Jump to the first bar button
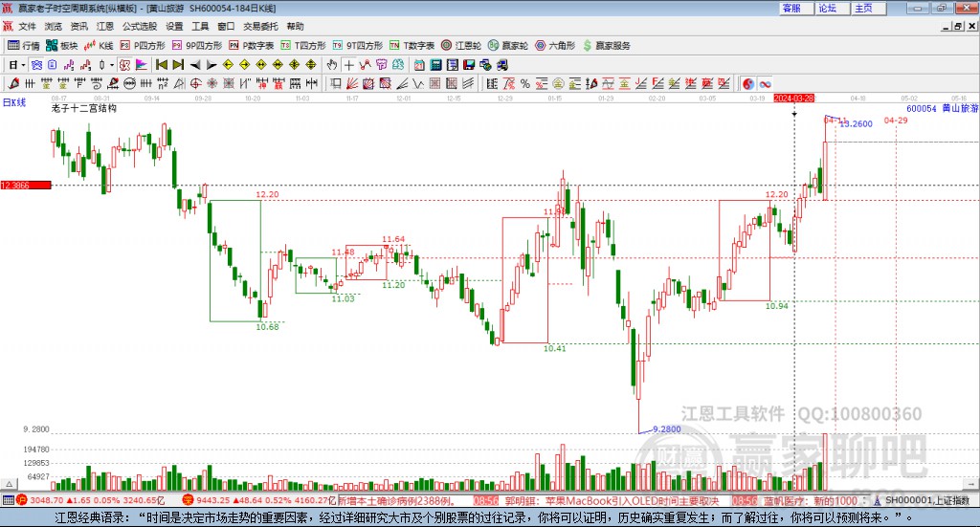Viewport: 980px width, 527px height. click(x=161, y=65)
